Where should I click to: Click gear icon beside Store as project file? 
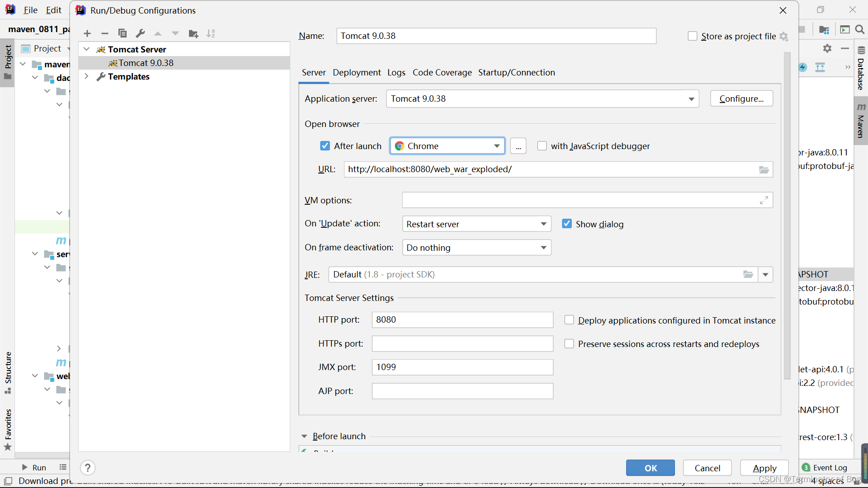pos(784,37)
